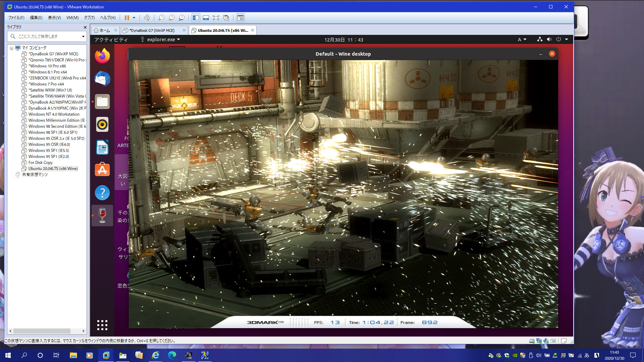Toggle the library sidebar view button
Viewport: 644px width, 362px height.
click(196, 18)
